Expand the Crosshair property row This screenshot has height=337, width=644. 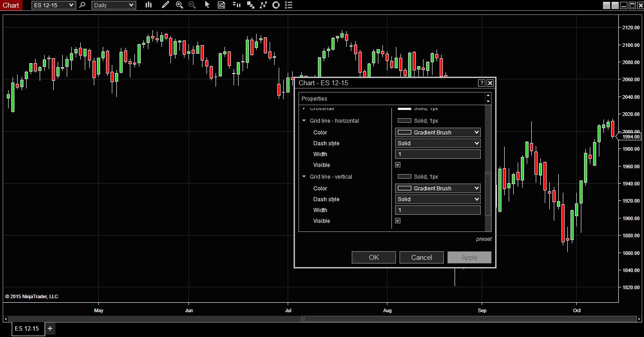pos(304,109)
